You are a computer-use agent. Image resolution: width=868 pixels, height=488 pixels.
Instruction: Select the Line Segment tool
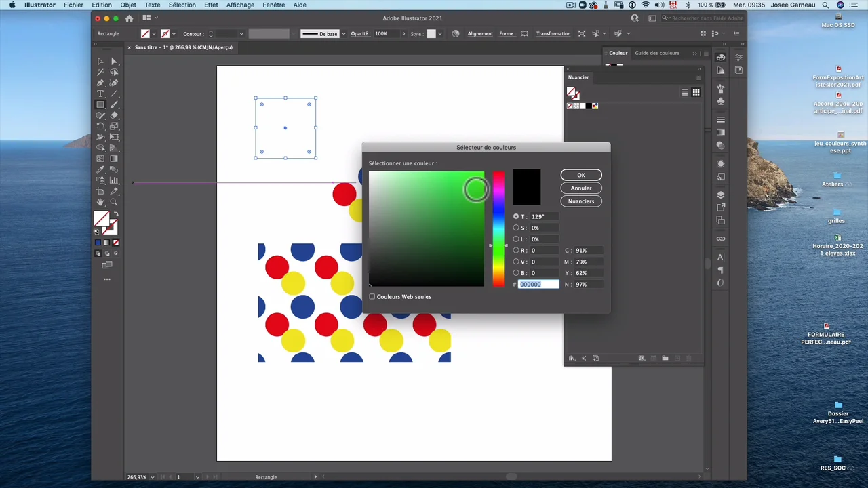point(114,94)
